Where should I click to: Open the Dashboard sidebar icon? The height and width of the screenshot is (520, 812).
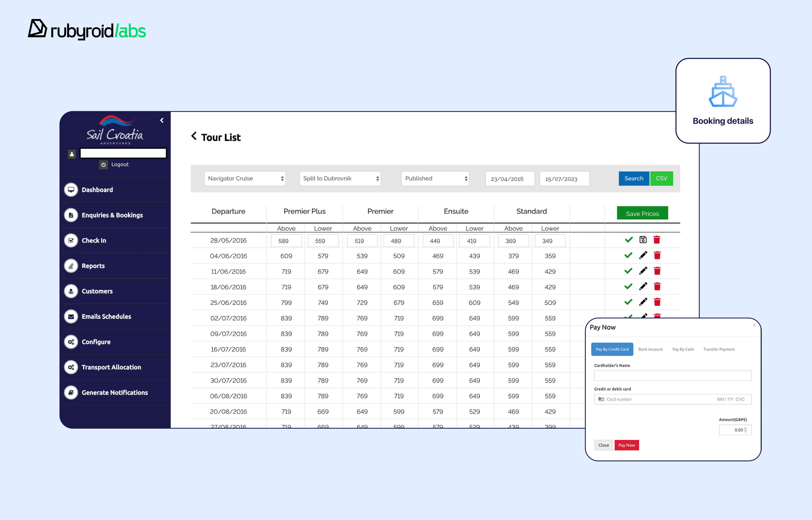(x=71, y=190)
